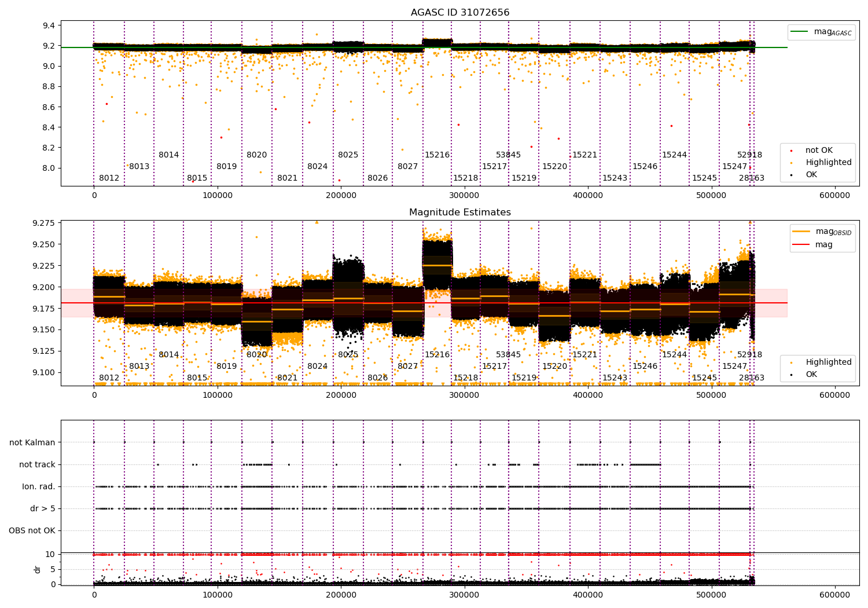This screenshot has width=868, height=608.
Task: Click the 'OBS not OK' axis label
Action: 32,531
